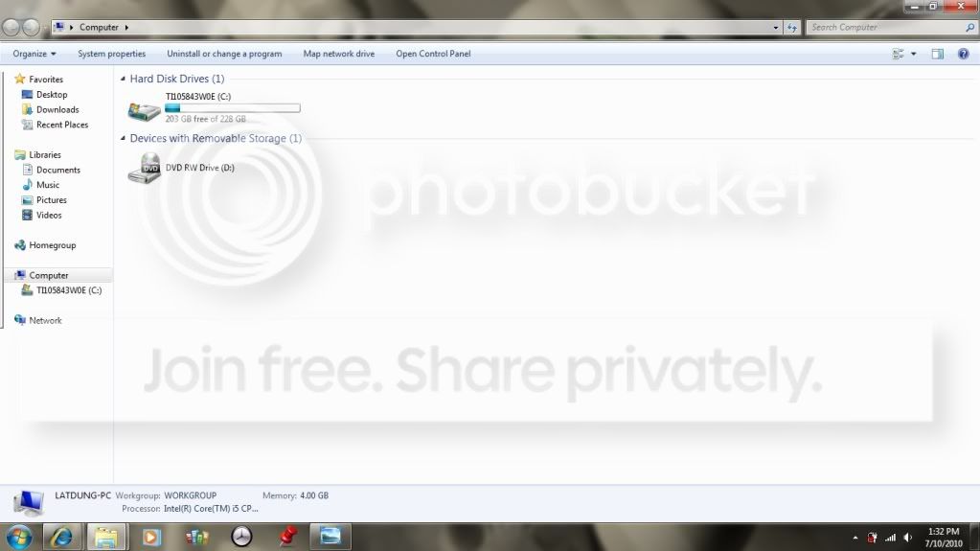Click the C: drive free space bar
980x551 pixels.
tap(233, 108)
